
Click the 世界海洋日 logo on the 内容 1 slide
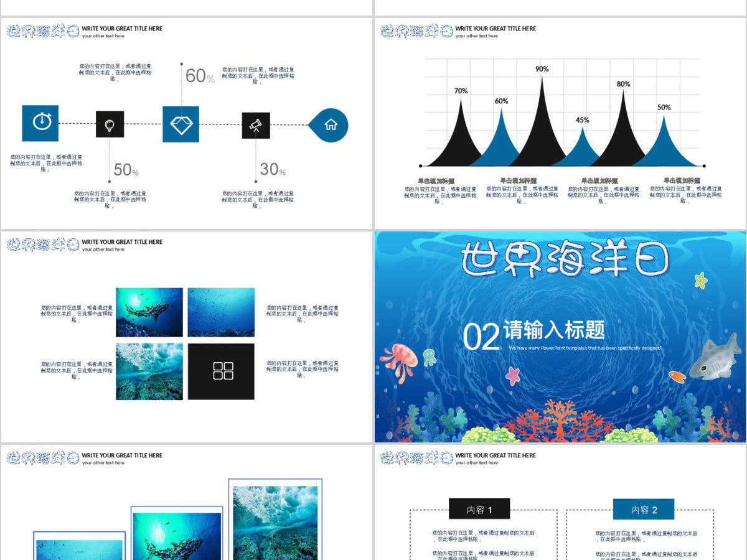416,458
